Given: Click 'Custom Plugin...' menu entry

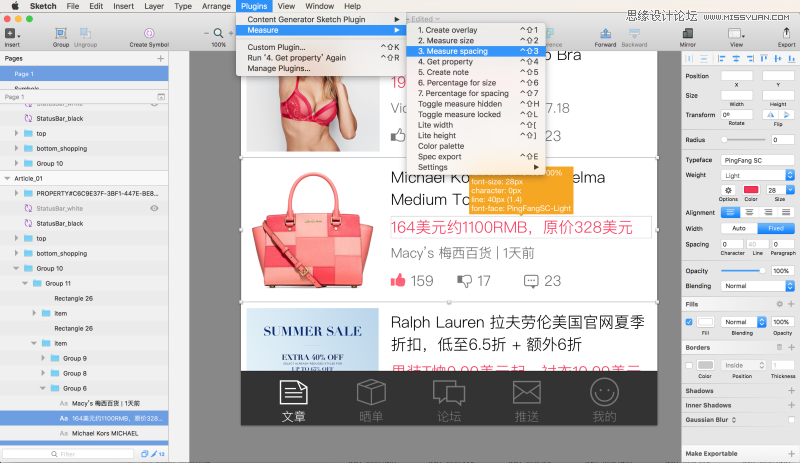Looking at the screenshot, I should [x=277, y=47].
